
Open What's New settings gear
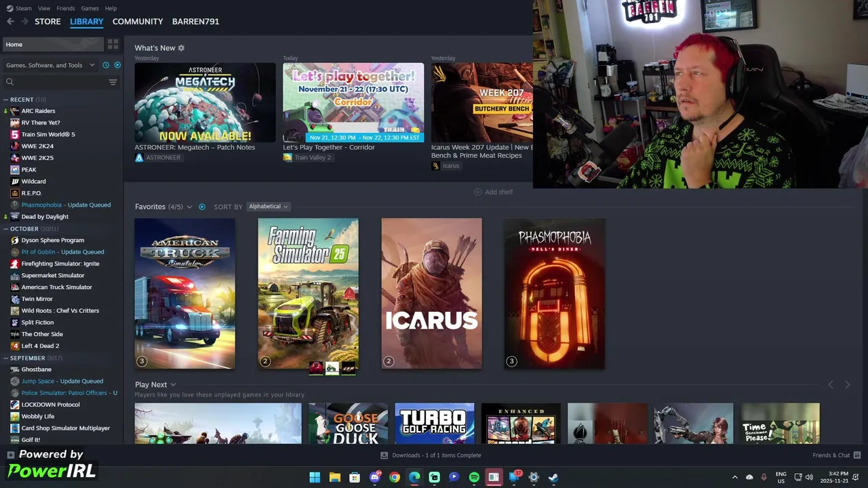coord(181,48)
